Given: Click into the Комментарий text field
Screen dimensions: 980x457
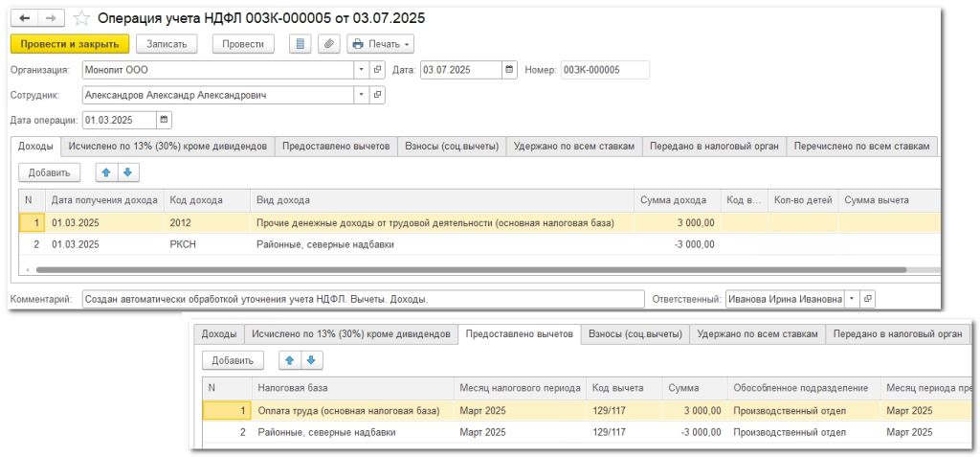Looking at the screenshot, I should 363,299.
